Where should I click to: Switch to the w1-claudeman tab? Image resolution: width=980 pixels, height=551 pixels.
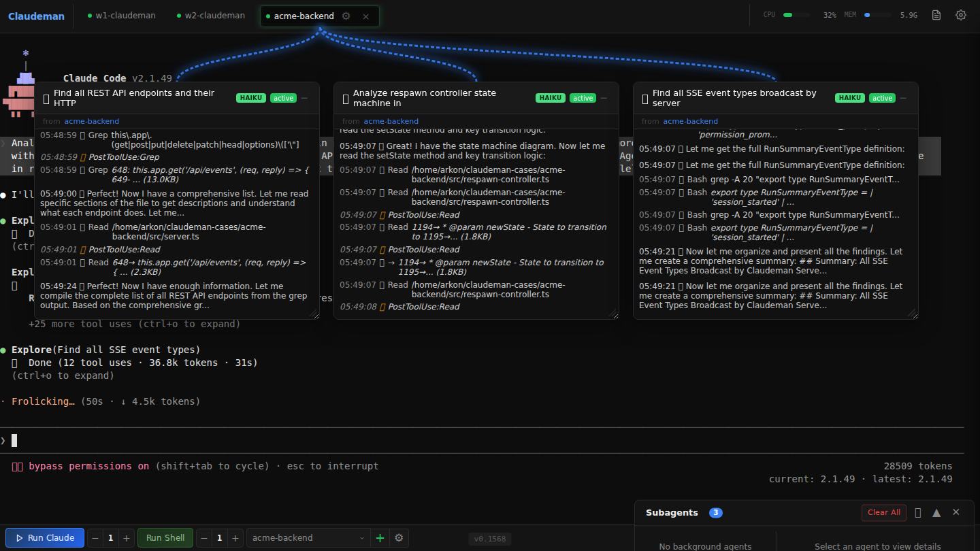[x=122, y=16]
